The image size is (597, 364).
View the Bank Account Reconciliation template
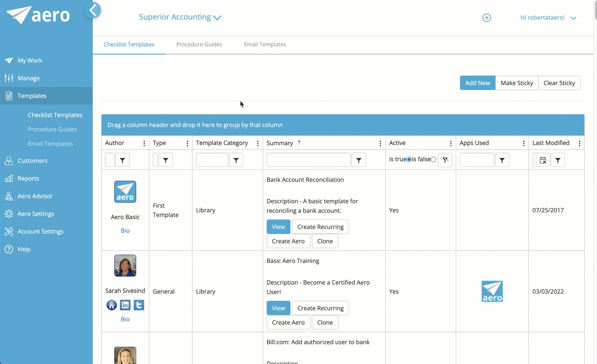coord(278,227)
